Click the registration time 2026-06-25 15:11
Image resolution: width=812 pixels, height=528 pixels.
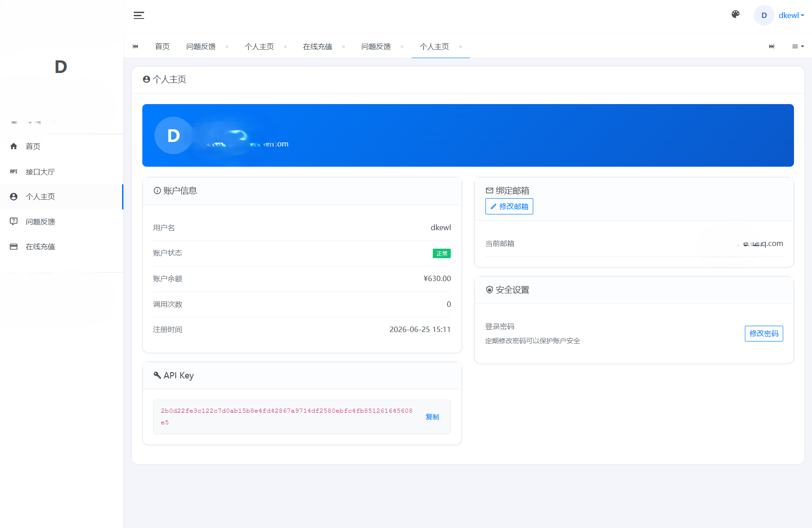[x=420, y=329]
